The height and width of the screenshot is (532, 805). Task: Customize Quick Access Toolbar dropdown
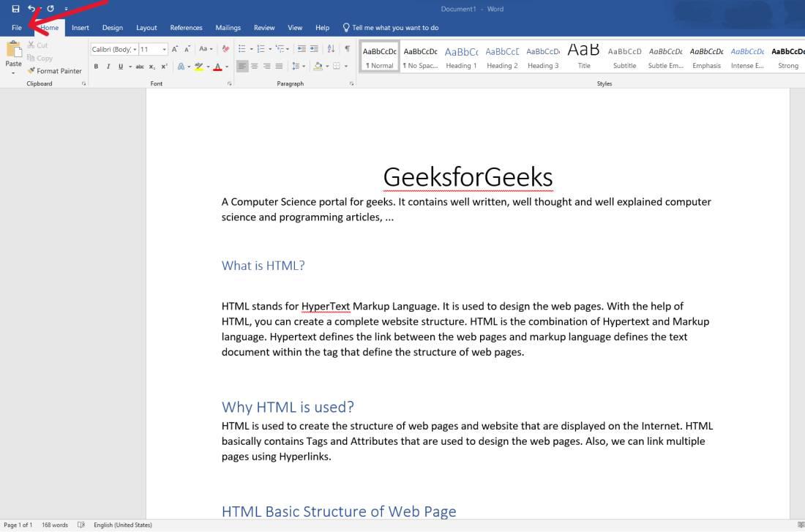point(66,9)
